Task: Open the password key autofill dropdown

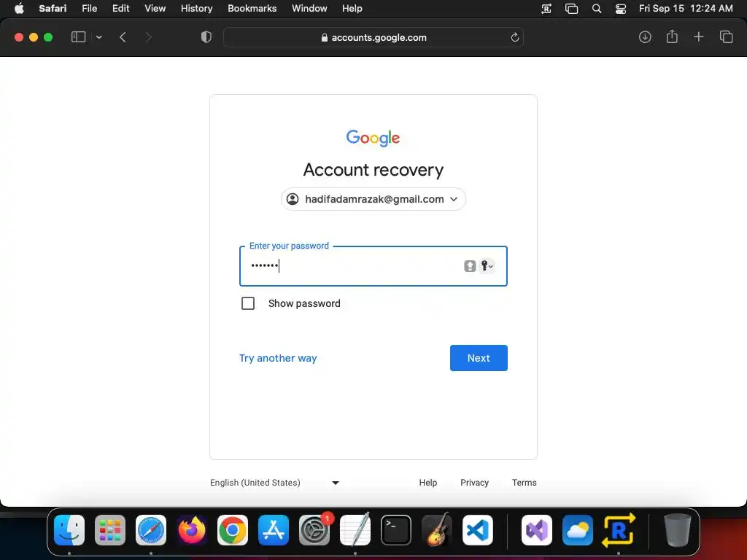Action: (487, 265)
